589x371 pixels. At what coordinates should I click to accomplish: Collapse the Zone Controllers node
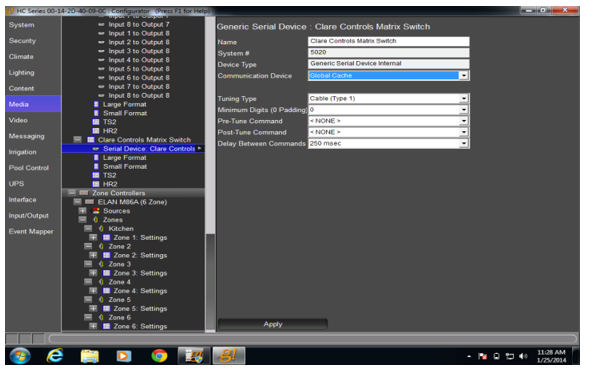pos(72,193)
